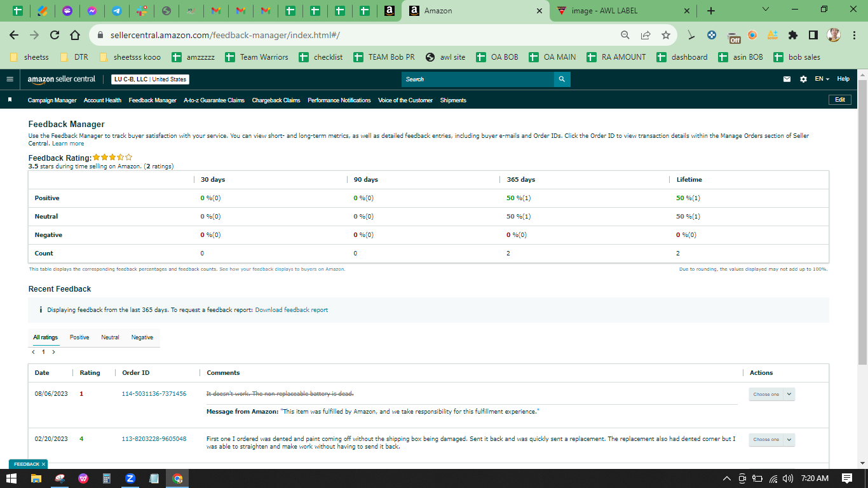Show hidden system tray icons
Screen dimensions: 868x488
tap(727, 478)
